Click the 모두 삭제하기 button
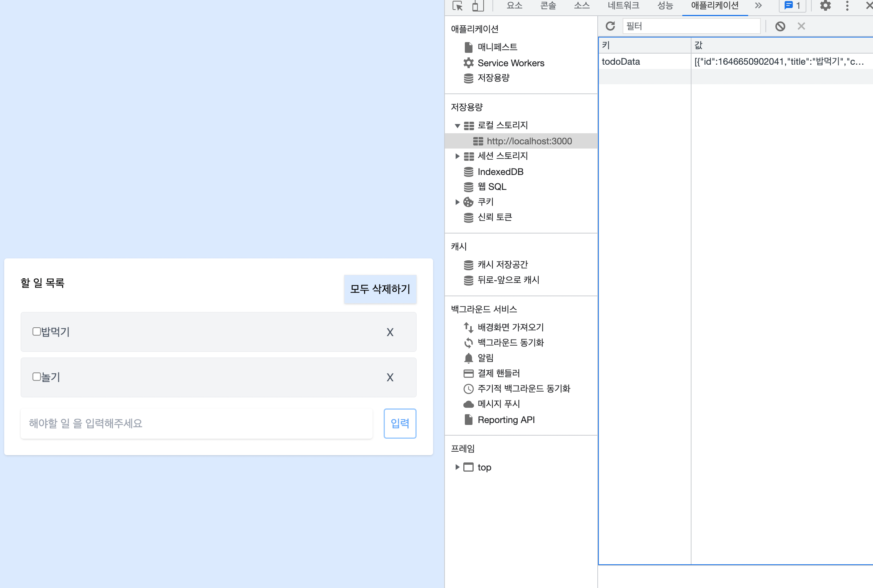873x588 pixels. [x=380, y=289]
